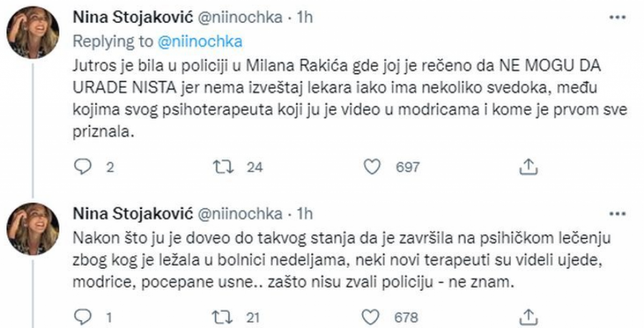Like the second tweet with 678 likes
This screenshot has height=328, width=644.
pos(372,317)
